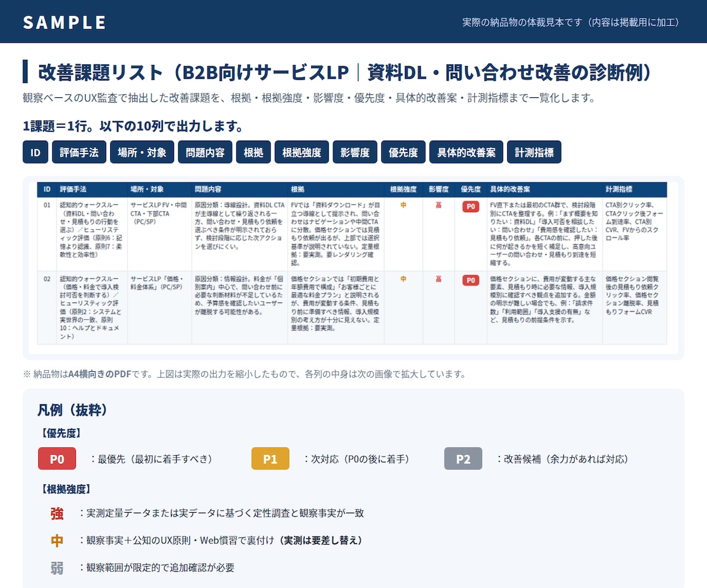Click the footnote about A4横向きのPDF

[x=244, y=374]
